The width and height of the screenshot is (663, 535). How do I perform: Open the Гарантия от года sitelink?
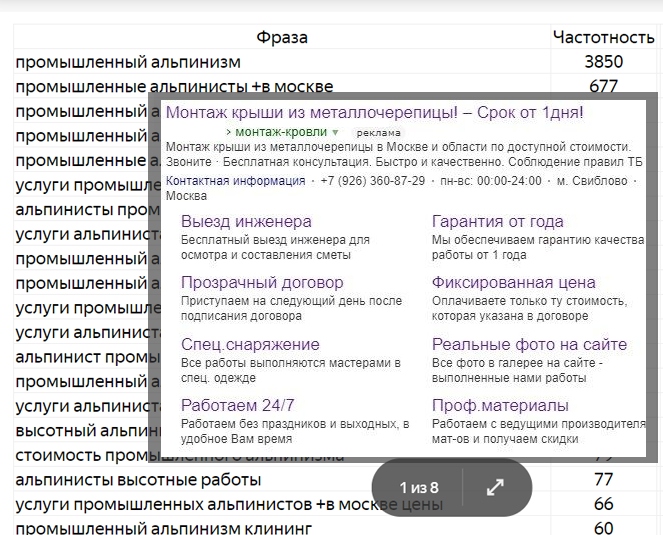pos(497,222)
